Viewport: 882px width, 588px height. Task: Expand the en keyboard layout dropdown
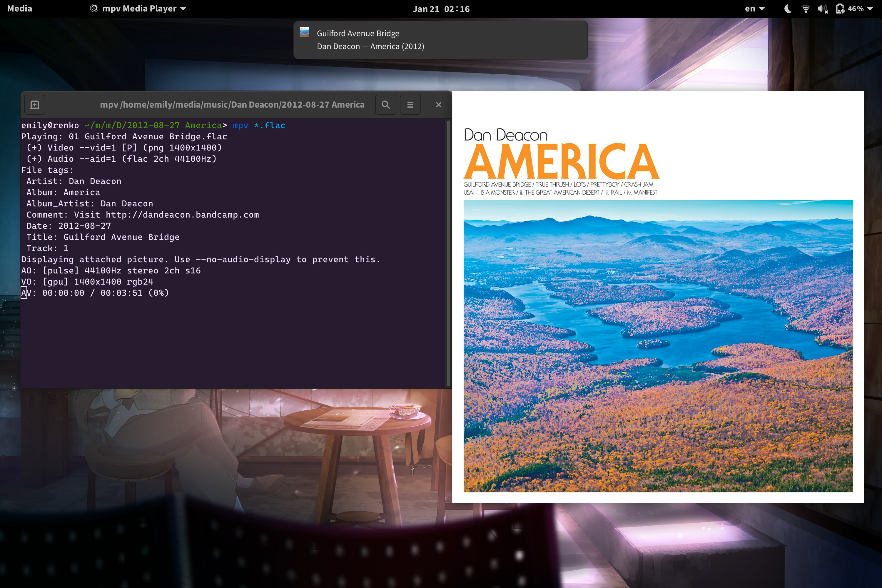pyautogui.click(x=754, y=9)
